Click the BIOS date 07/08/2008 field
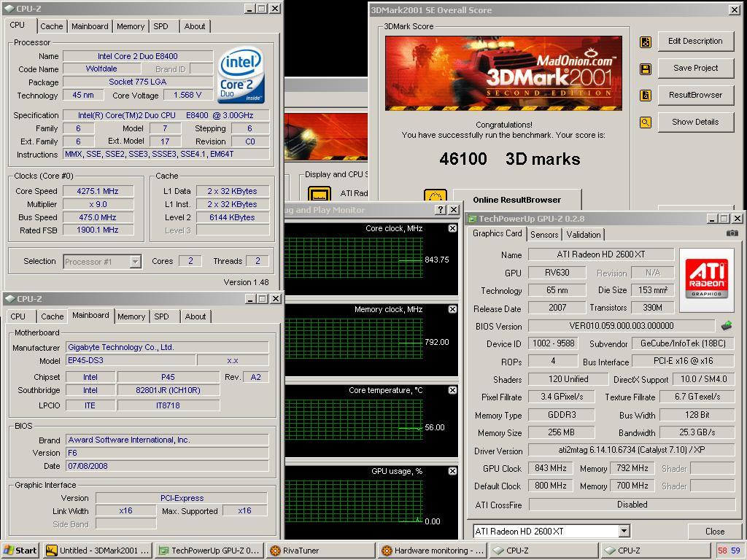This screenshot has width=747, height=560. point(167,466)
